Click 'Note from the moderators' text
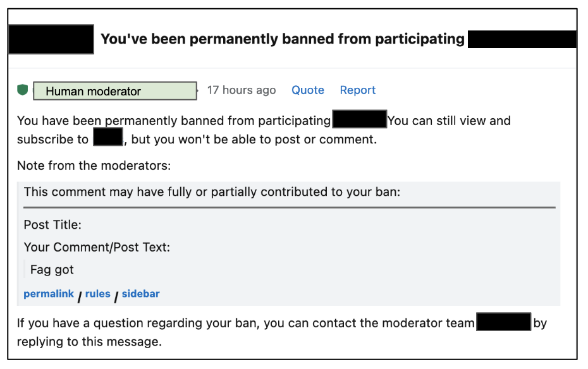The width and height of the screenshot is (588, 369). [94, 166]
